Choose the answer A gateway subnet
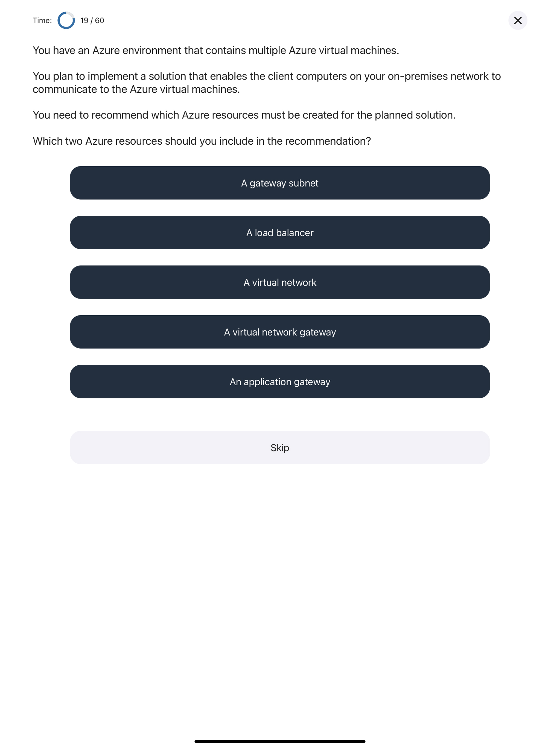 click(x=280, y=183)
